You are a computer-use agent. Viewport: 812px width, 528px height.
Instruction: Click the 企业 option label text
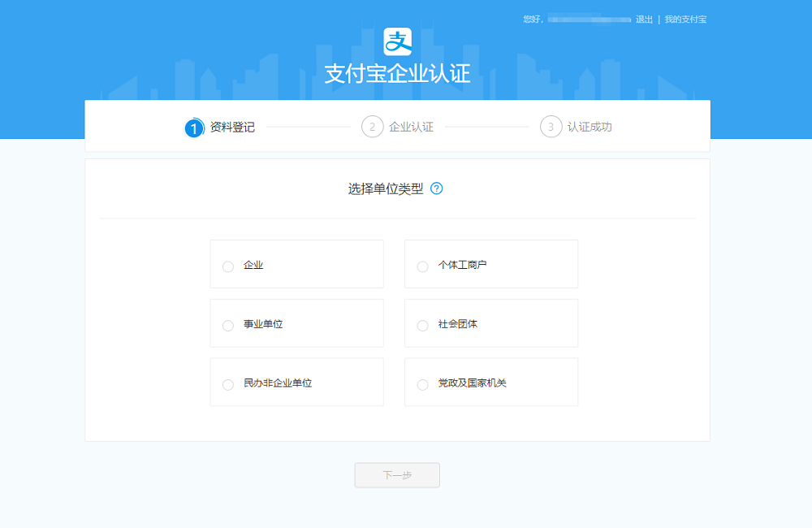(x=253, y=266)
